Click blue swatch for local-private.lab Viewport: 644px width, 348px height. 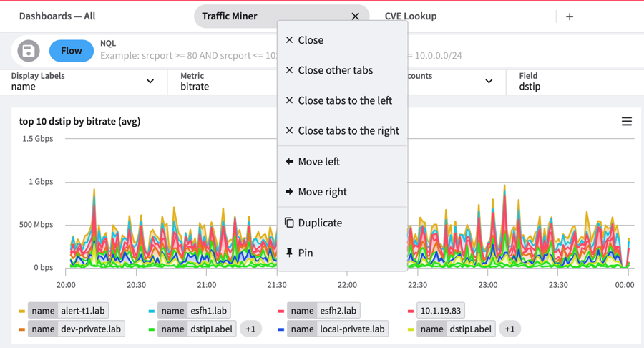pyautogui.click(x=280, y=329)
